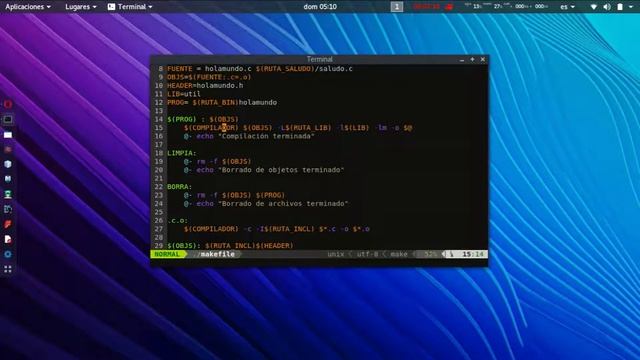This screenshot has width=640, height=360.
Task: Open the Lugares menu
Action: 81,7
